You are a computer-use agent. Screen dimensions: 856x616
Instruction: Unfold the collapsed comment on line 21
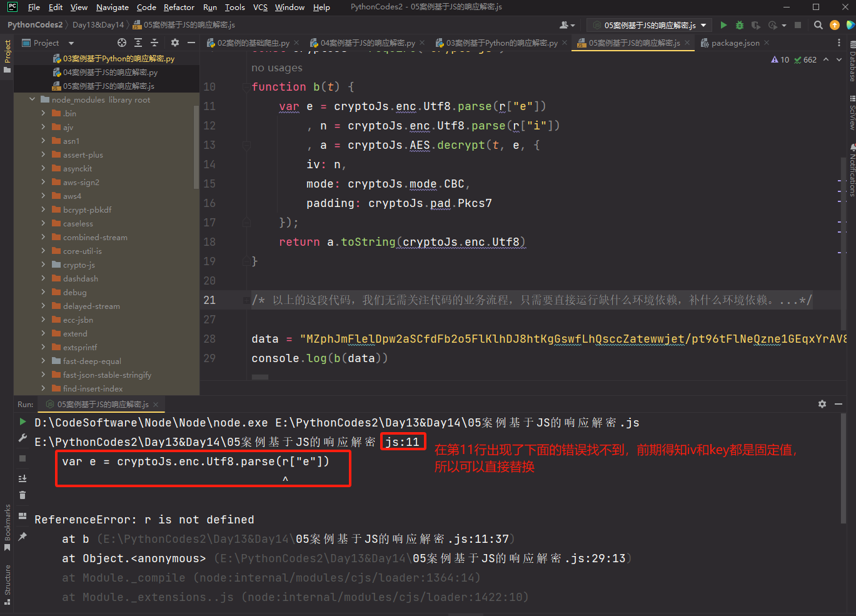click(x=246, y=301)
